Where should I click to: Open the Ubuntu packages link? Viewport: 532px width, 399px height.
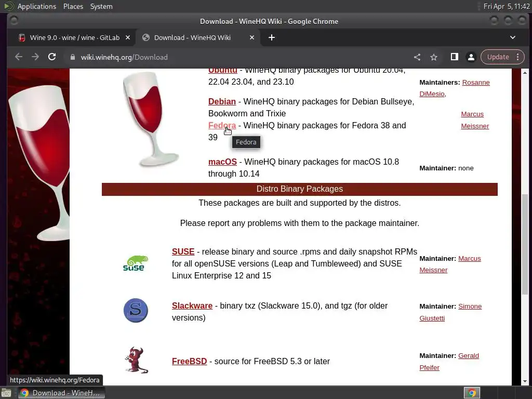tap(222, 70)
